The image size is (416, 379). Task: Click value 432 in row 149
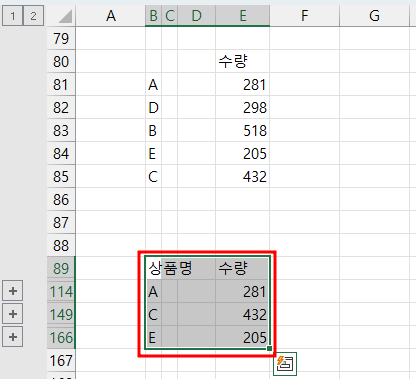(x=243, y=314)
